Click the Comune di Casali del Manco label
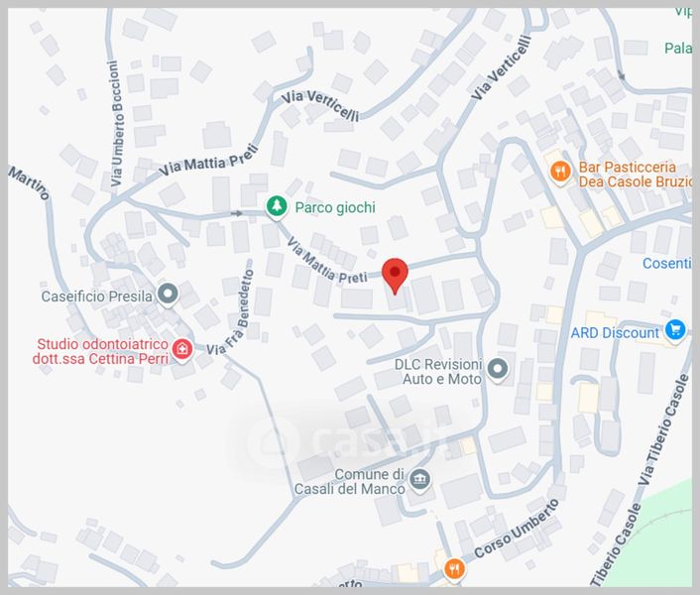 (x=350, y=481)
